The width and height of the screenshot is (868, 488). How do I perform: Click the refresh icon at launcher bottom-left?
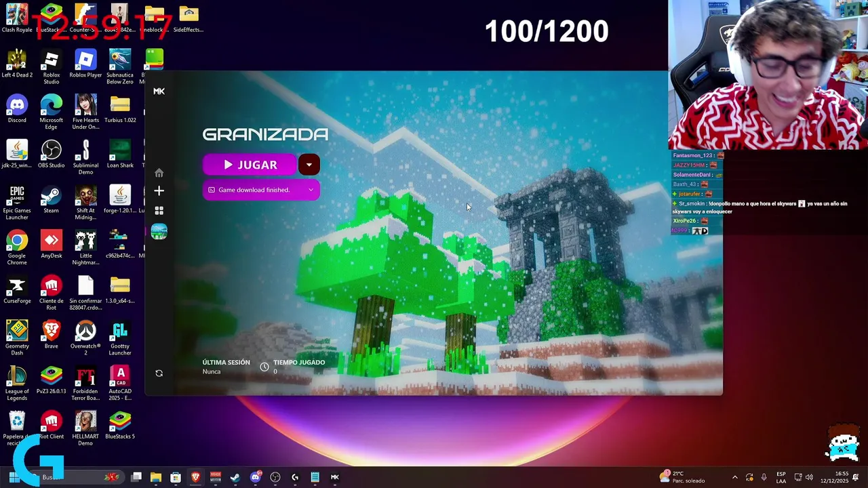click(159, 373)
